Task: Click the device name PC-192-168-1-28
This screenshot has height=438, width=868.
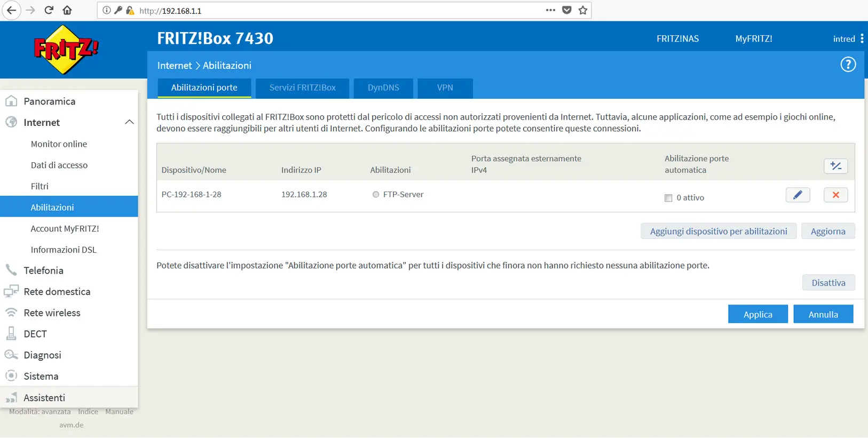Action: click(191, 194)
